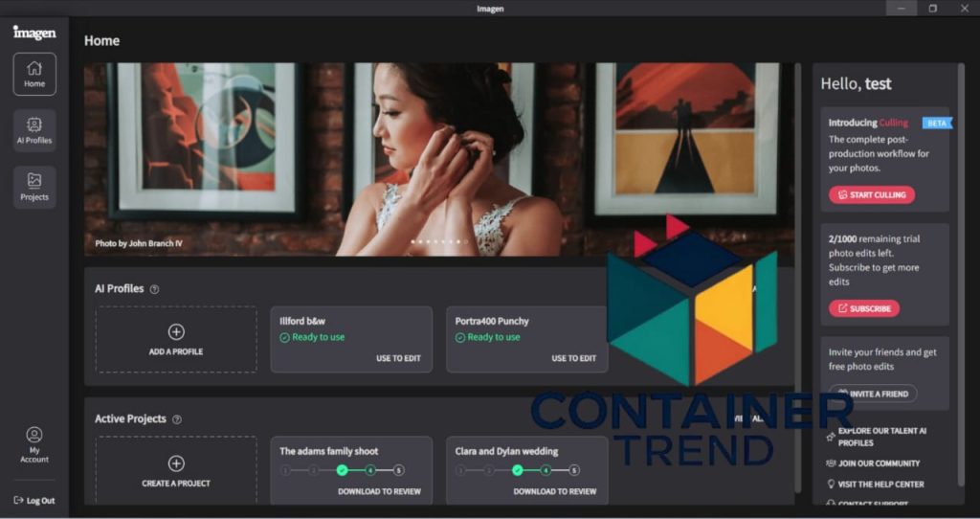Click Ready to use check icon for Illford b&w
Image resolution: width=980 pixels, height=519 pixels.
pyautogui.click(x=284, y=338)
